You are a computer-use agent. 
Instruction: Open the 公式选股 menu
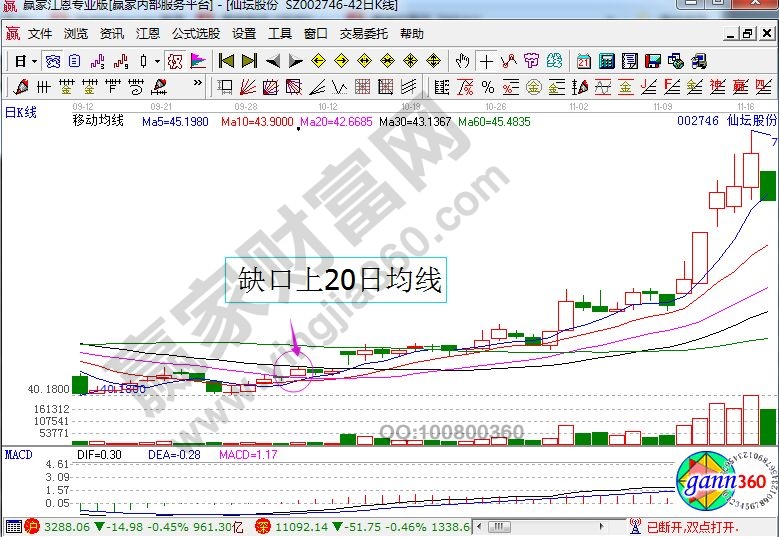tap(196, 33)
